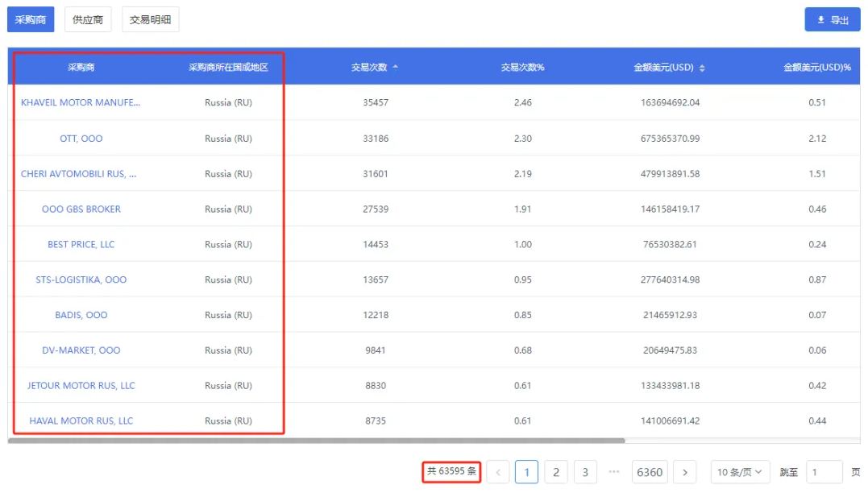Click the 跳至 page number input field
Viewport: 868px width, 493px height.
[x=824, y=472]
